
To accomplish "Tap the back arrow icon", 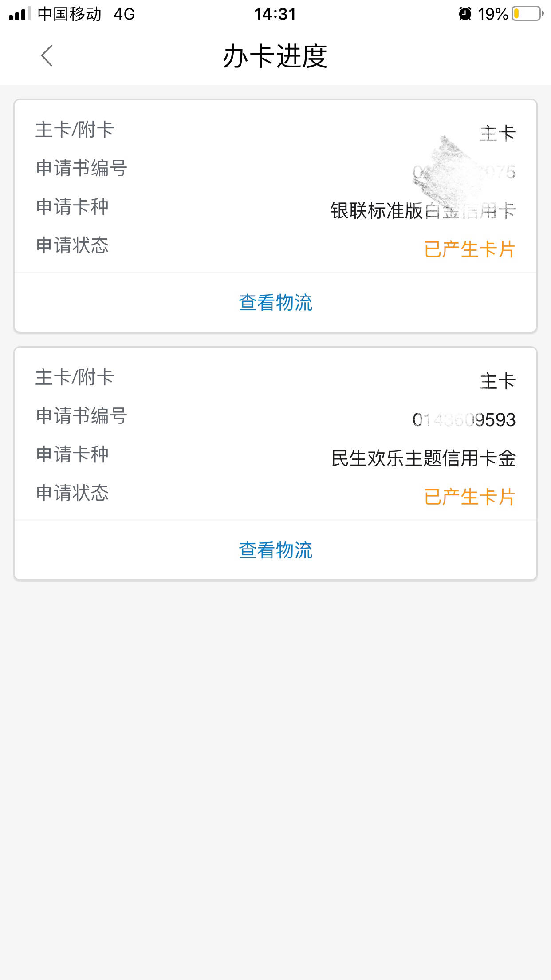I will pyautogui.click(x=47, y=56).
